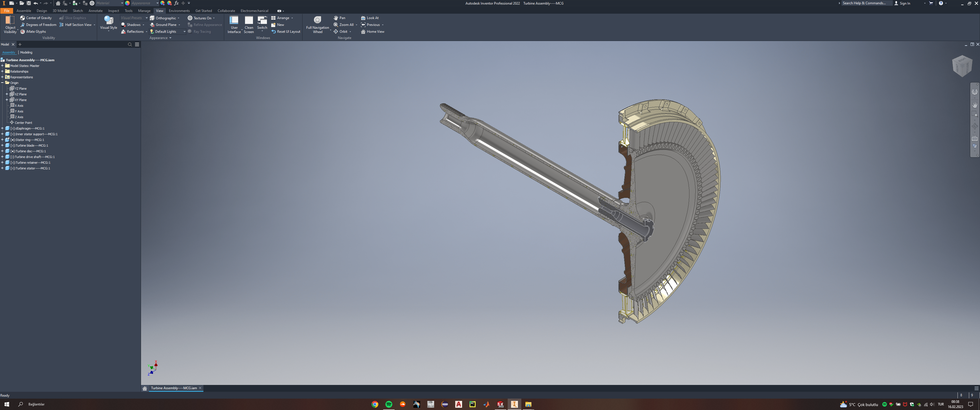Activate the Pan tool
980x410 pixels.
pos(339,18)
